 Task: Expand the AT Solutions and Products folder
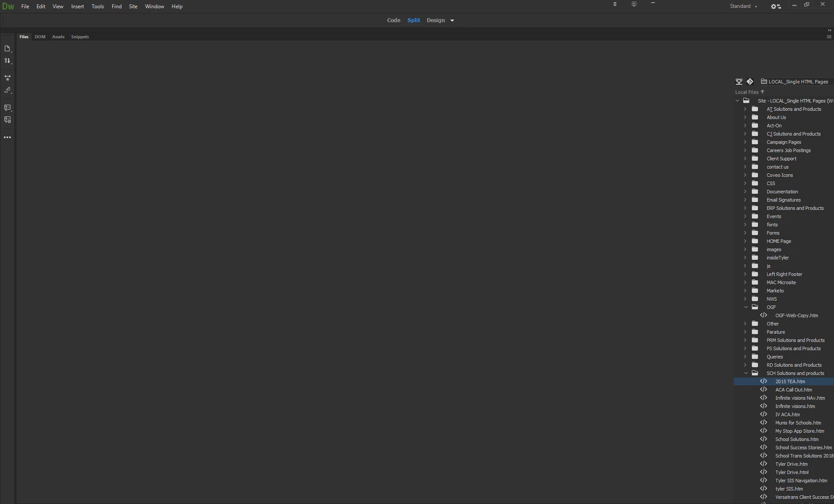[x=745, y=109]
